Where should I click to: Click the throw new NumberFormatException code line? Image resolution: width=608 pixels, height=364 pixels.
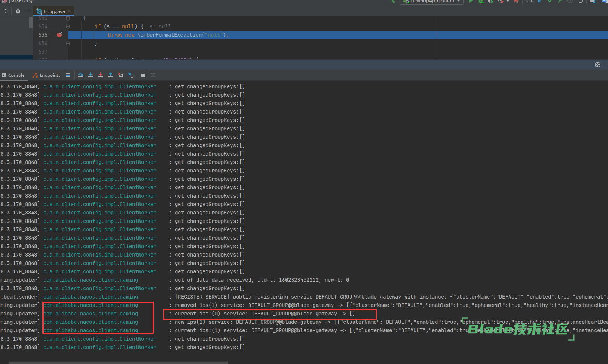click(168, 35)
